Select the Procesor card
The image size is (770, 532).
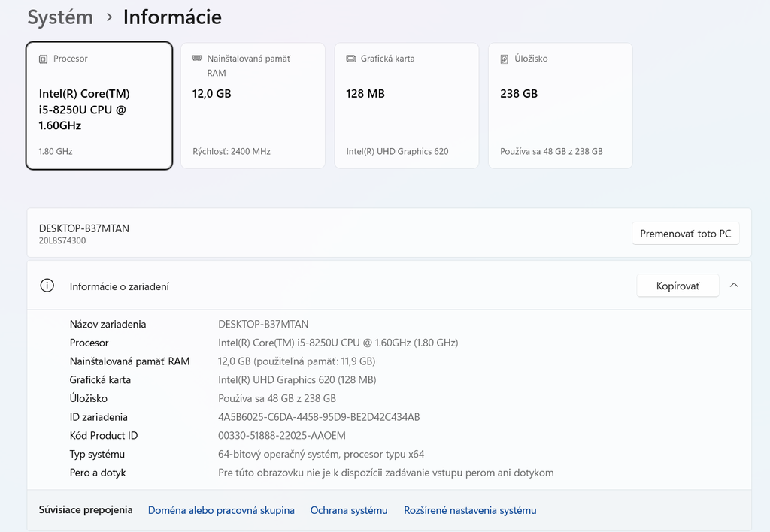coord(99,105)
